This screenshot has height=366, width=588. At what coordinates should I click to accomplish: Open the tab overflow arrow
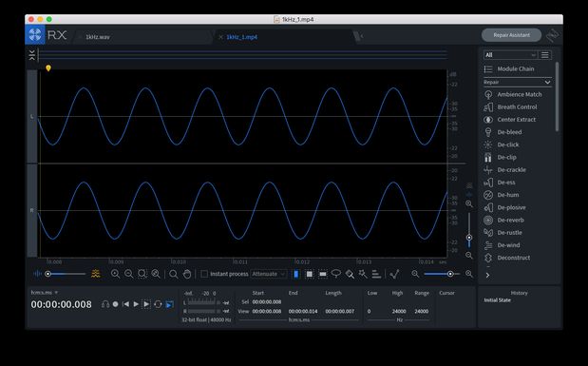click(362, 36)
